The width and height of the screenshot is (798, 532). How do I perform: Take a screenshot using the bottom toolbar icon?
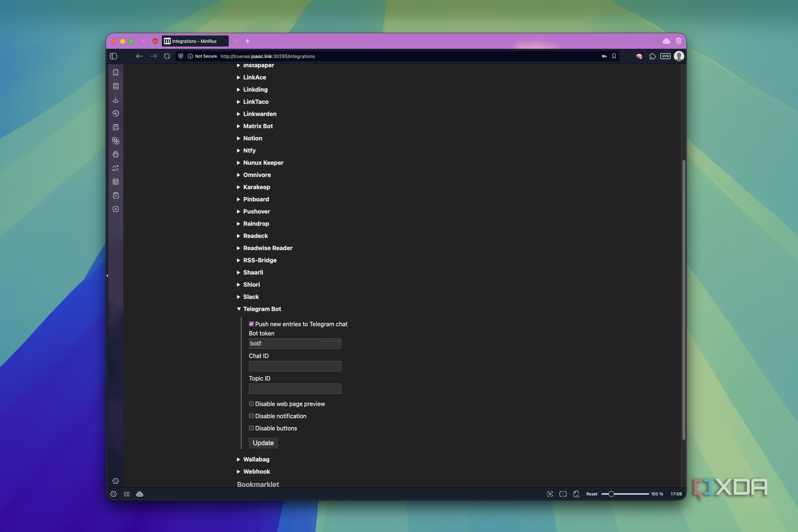pos(550,494)
